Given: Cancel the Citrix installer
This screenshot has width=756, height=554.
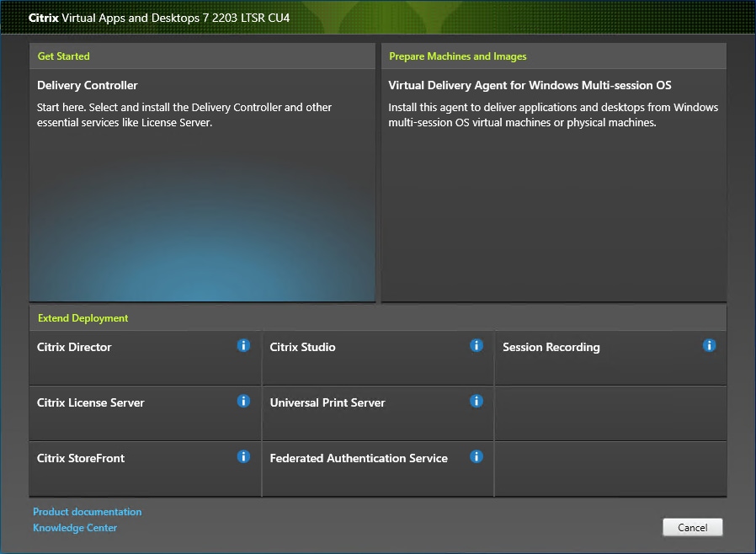Looking at the screenshot, I should pos(692,526).
